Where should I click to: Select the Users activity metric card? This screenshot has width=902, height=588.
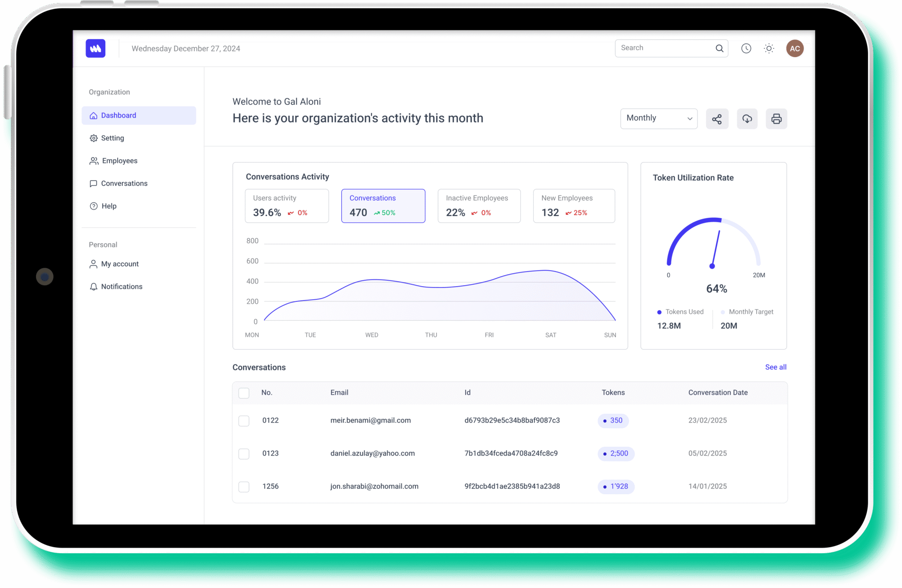pyautogui.click(x=287, y=206)
